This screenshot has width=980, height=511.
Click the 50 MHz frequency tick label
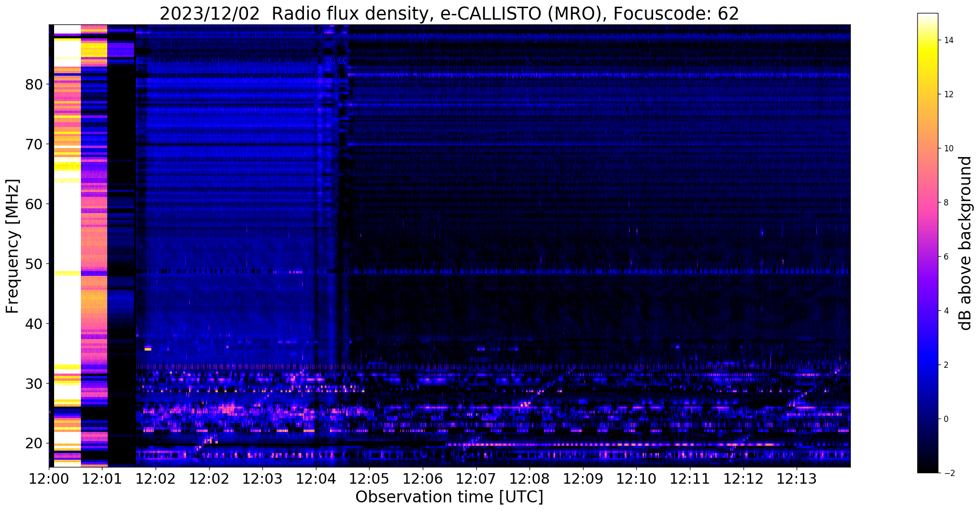(x=34, y=264)
